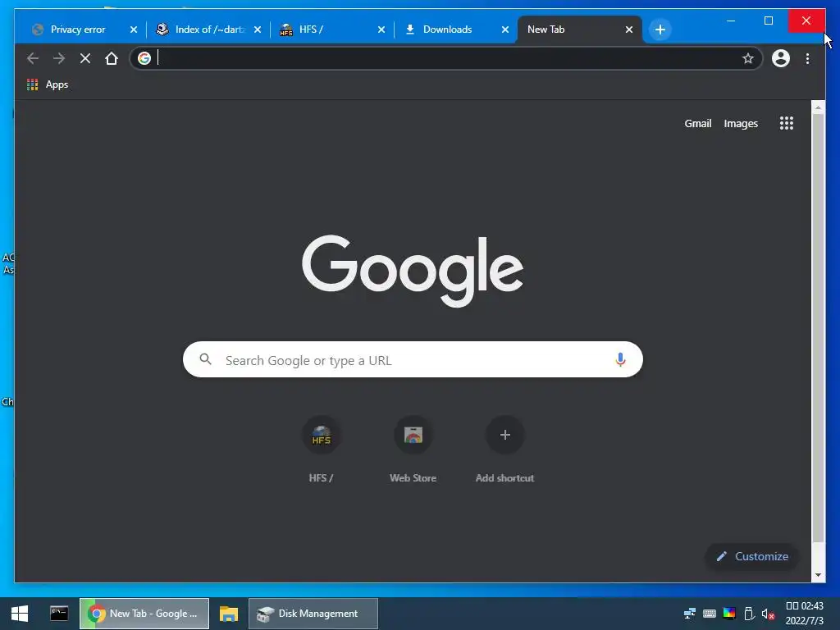Click the network tray icon
This screenshot has width=840, height=630.
[x=689, y=614]
